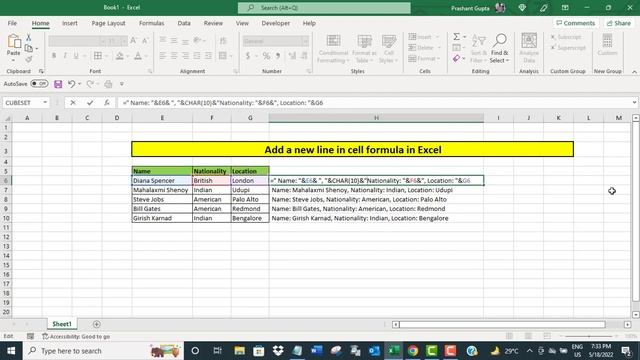Screen dimensions: 640x360
Task: Expand the formula bar chevron
Action: [634, 103]
